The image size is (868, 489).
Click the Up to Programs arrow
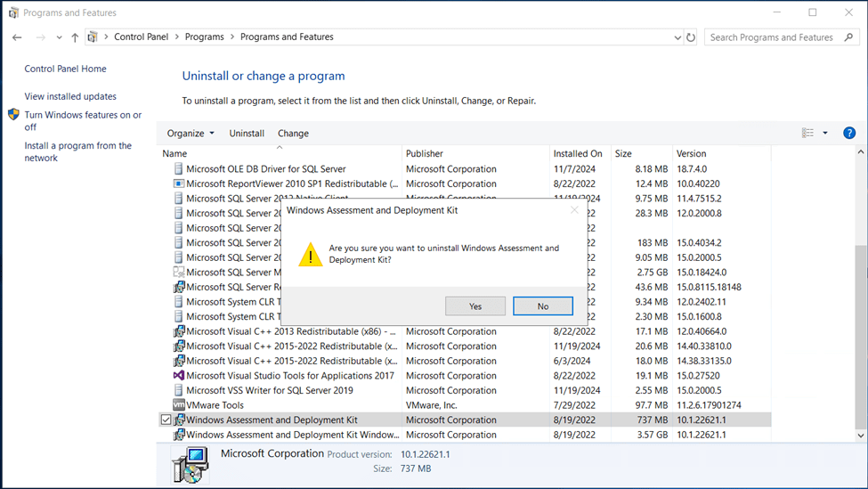(x=75, y=37)
